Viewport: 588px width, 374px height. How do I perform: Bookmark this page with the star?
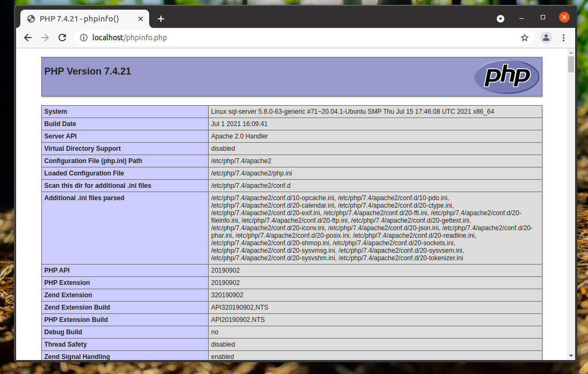tap(525, 38)
